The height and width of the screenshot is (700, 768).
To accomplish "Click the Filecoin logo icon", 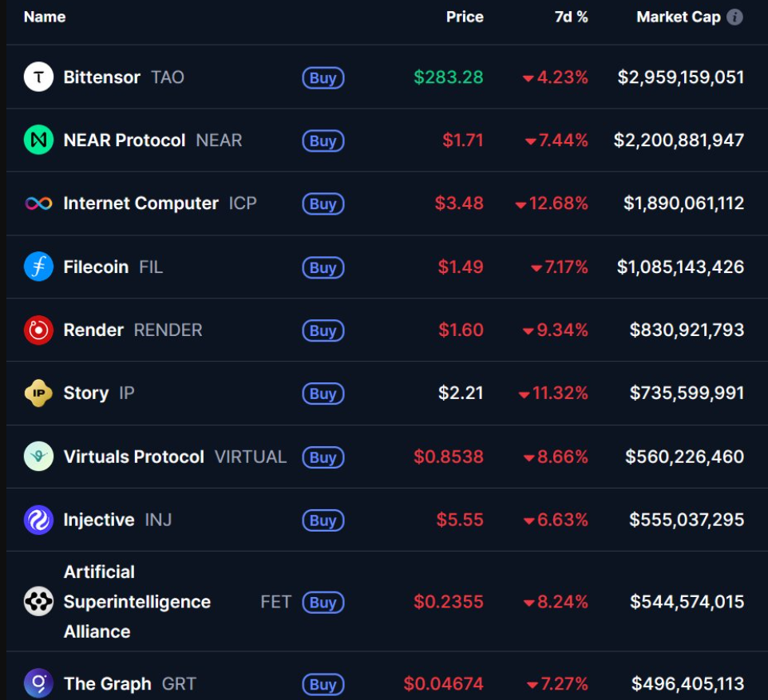I will click(38, 267).
